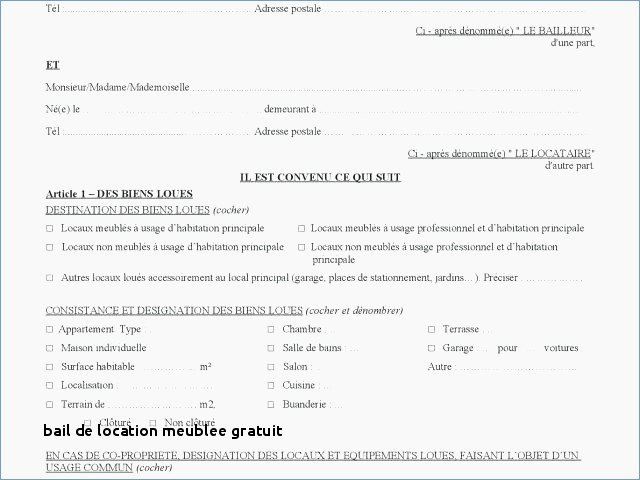Check the 'Maison individuelle' checkbox
This screenshot has height=480, width=640.
tap(49, 348)
